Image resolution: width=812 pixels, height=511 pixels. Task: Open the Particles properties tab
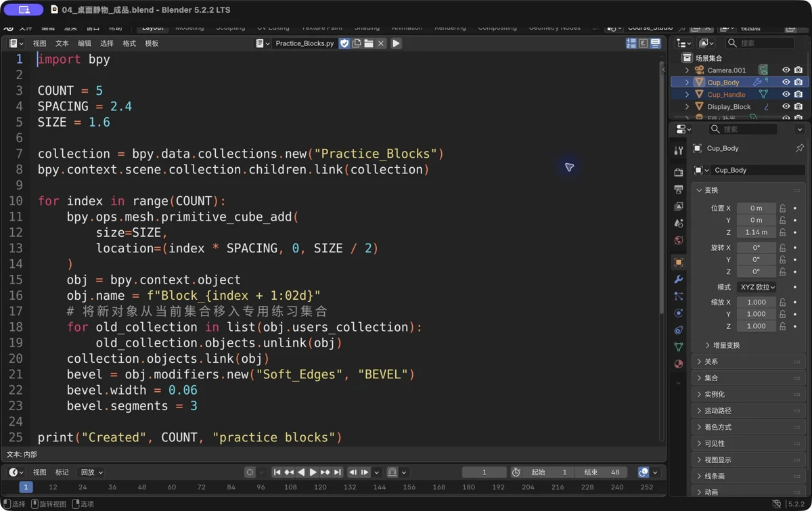click(x=679, y=296)
